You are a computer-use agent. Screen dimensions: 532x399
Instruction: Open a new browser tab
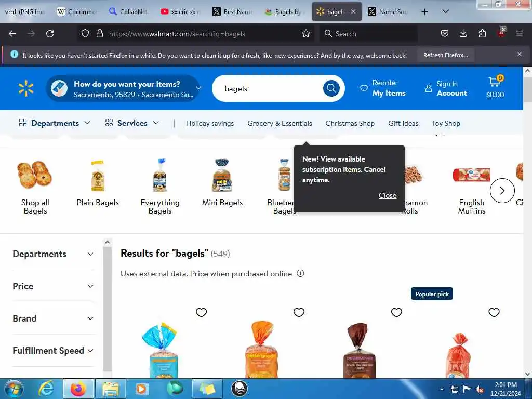tap(424, 12)
